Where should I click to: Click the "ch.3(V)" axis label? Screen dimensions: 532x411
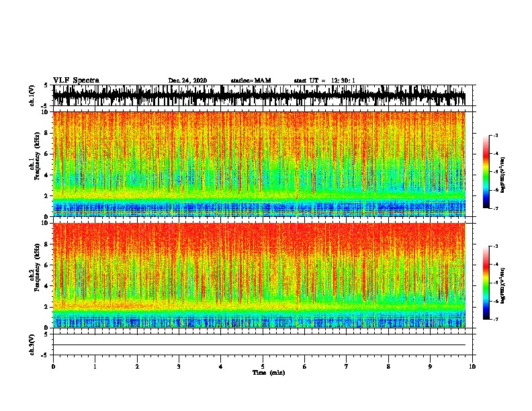[32, 345]
